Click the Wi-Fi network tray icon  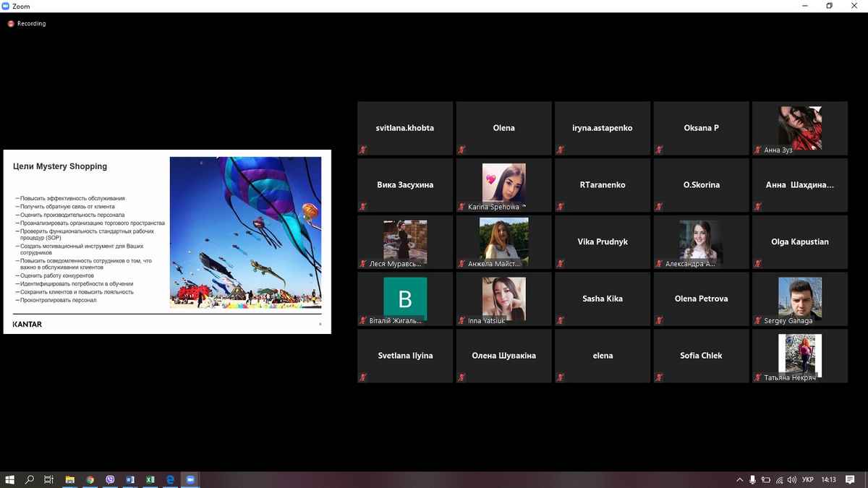pyautogui.click(x=778, y=480)
